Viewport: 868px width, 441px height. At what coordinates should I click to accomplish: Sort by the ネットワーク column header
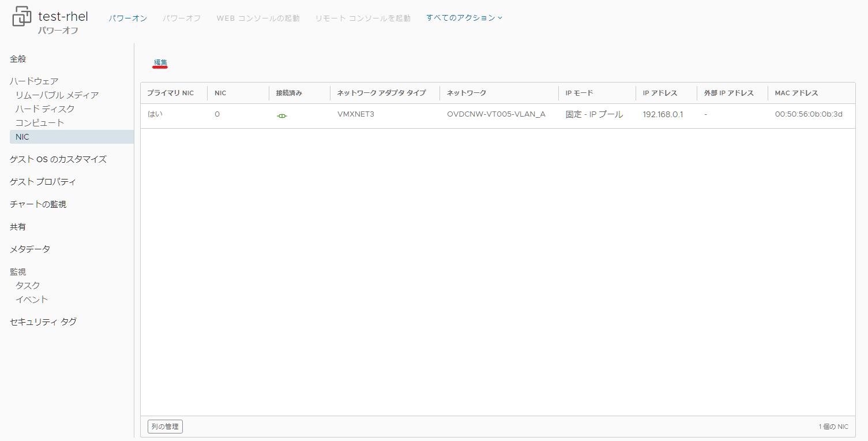[x=467, y=93]
